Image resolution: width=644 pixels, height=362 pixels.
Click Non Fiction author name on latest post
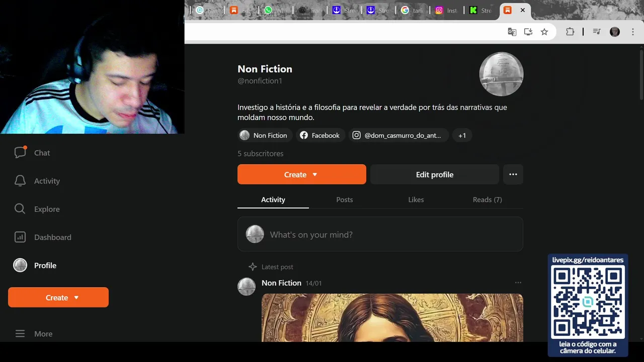click(281, 283)
